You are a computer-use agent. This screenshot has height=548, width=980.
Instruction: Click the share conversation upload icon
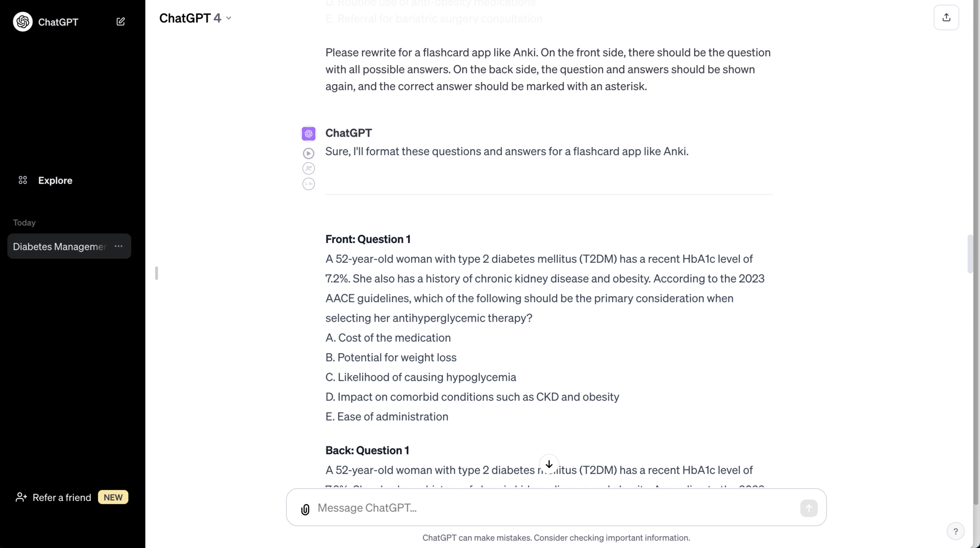tap(946, 18)
